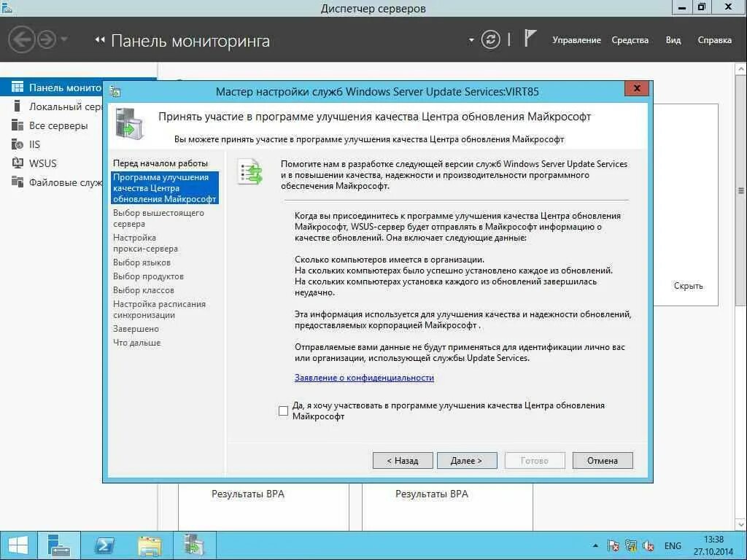Select Выбор вышестоящего сервера wizard step
This screenshot has width=747, height=560.
click(158, 218)
